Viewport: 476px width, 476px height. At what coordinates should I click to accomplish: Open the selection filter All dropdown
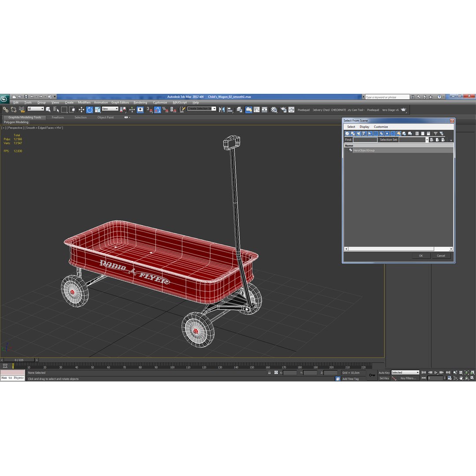pos(36,109)
